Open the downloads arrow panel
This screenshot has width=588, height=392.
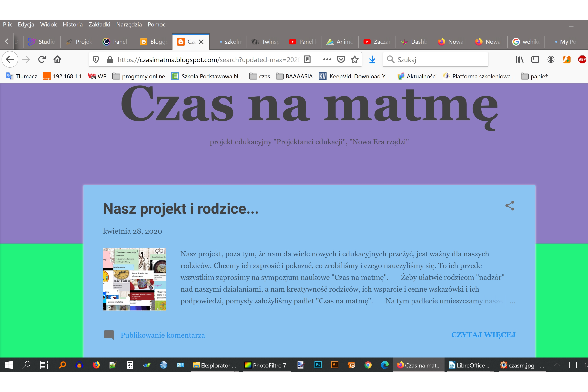(x=372, y=60)
